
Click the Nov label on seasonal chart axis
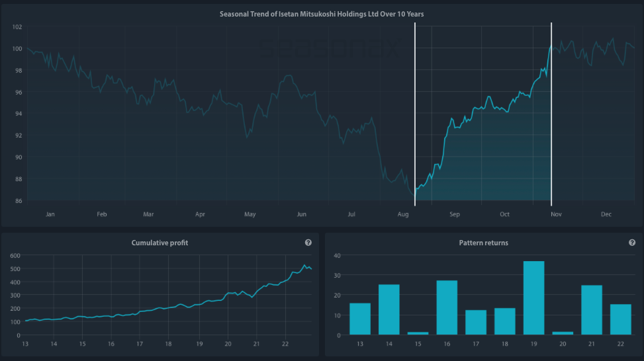(x=556, y=214)
